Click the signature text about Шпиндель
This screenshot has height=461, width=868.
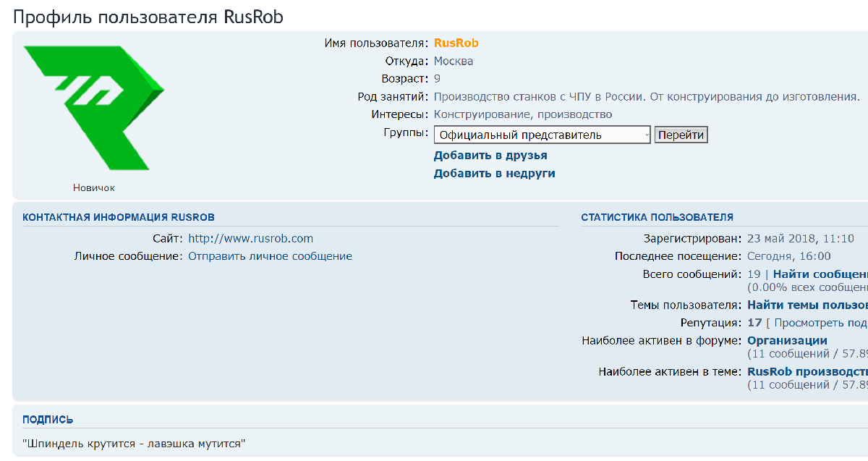(x=134, y=444)
